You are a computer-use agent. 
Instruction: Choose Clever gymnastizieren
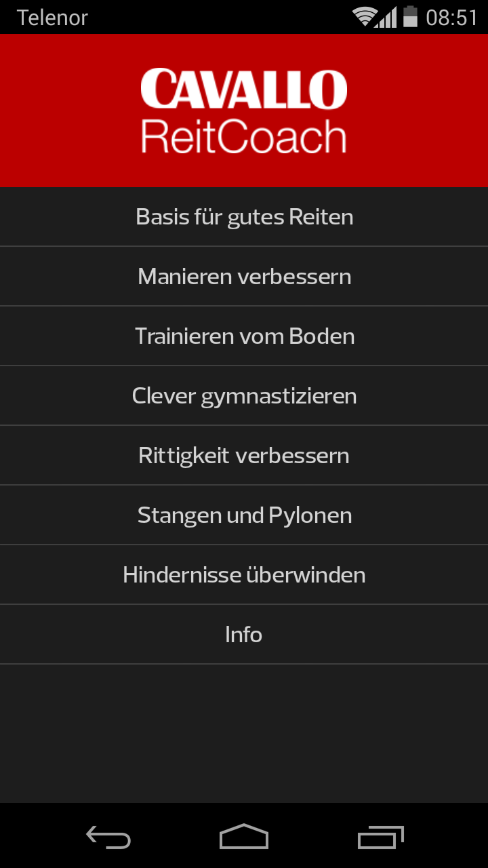pyautogui.click(x=244, y=396)
